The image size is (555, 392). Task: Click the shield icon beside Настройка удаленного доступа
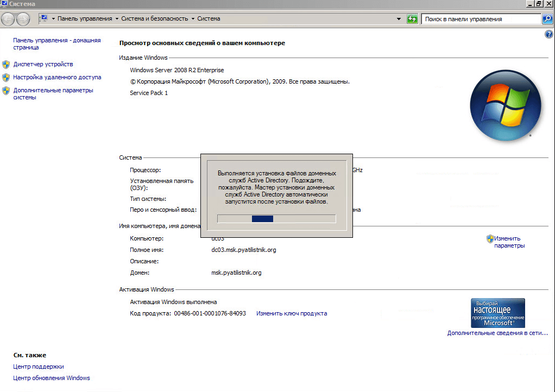click(x=6, y=78)
